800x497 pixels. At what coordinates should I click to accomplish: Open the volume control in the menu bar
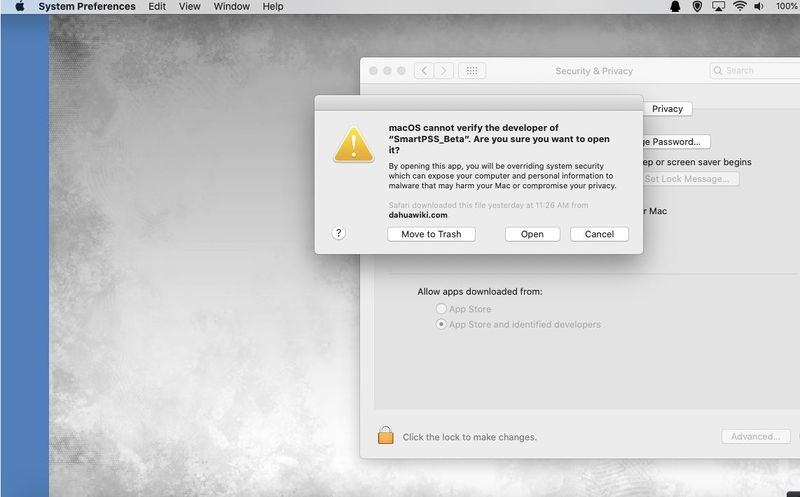click(759, 7)
